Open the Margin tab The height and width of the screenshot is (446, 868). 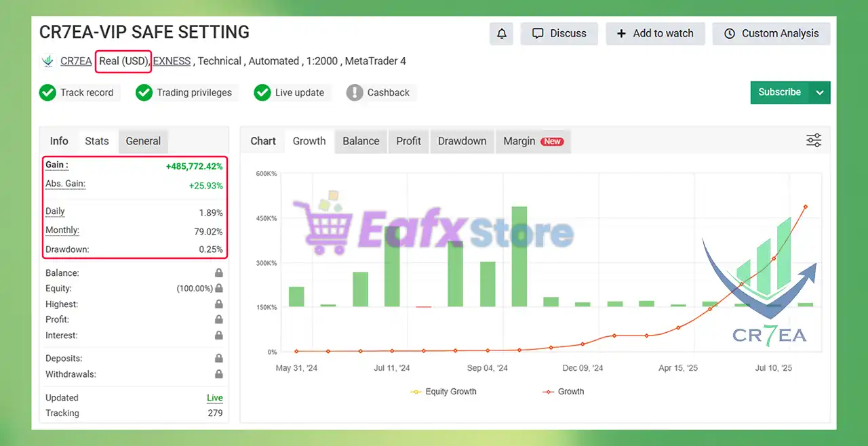point(533,141)
